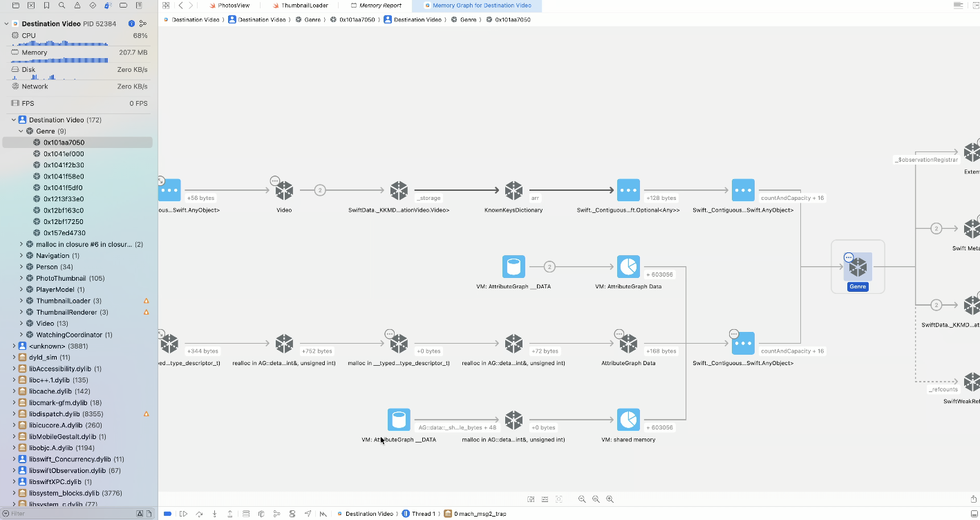Open the process view options icon beside PID
The image size is (980, 520).
coord(143,24)
